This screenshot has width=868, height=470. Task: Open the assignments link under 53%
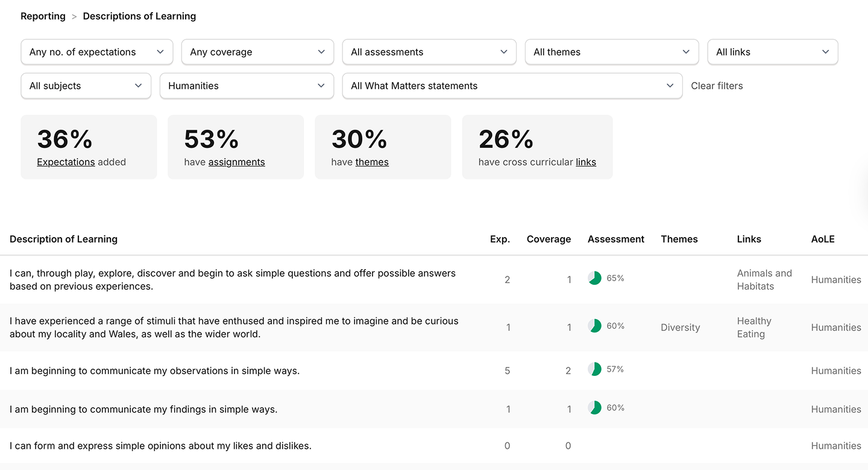point(236,162)
